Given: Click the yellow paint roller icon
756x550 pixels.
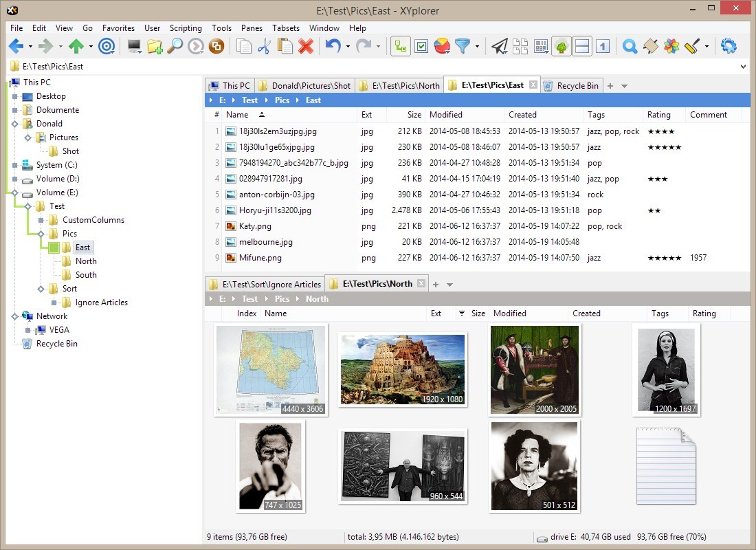Looking at the screenshot, I should (x=692, y=46).
